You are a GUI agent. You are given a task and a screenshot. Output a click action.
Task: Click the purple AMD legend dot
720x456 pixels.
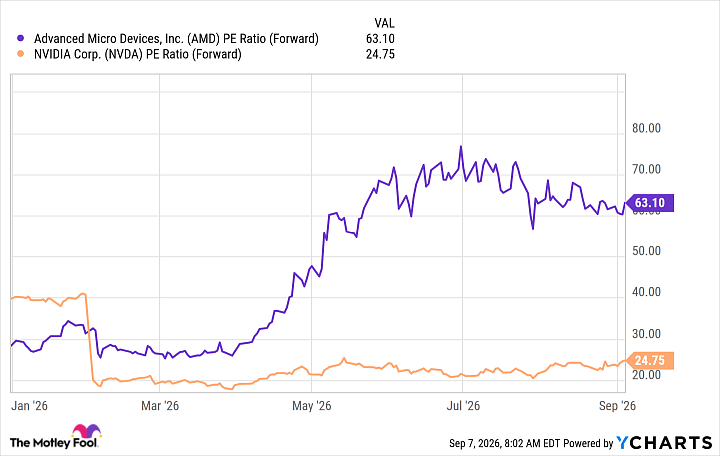pos(21,38)
